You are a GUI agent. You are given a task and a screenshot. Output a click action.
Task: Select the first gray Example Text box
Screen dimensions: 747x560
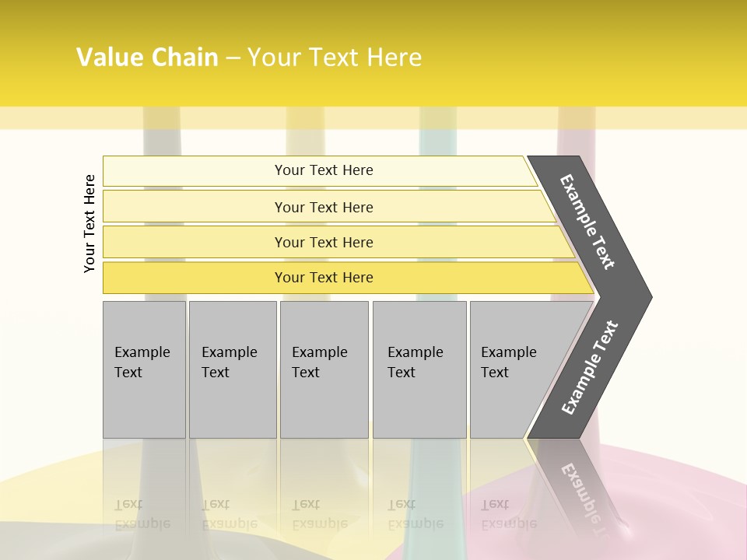(144, 369)
